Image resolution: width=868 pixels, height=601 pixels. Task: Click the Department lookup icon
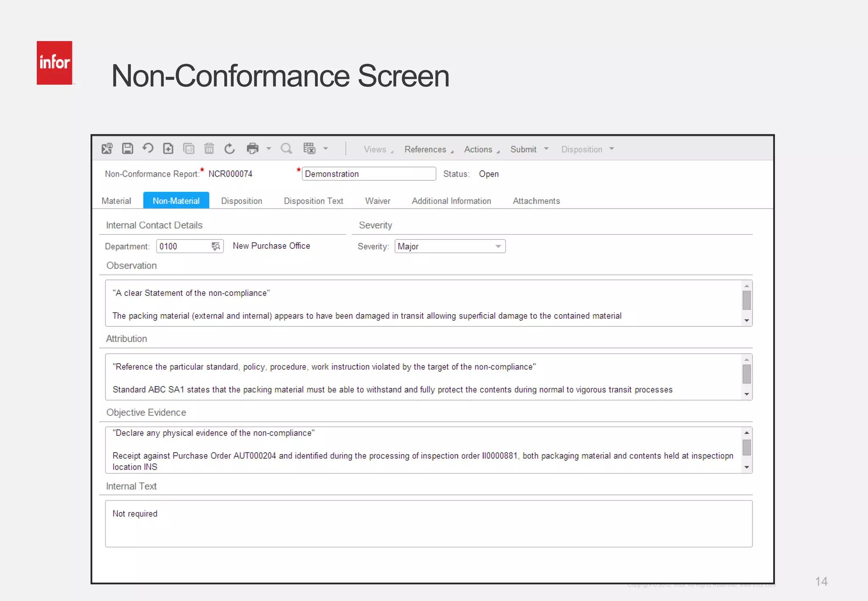point(216,246)
